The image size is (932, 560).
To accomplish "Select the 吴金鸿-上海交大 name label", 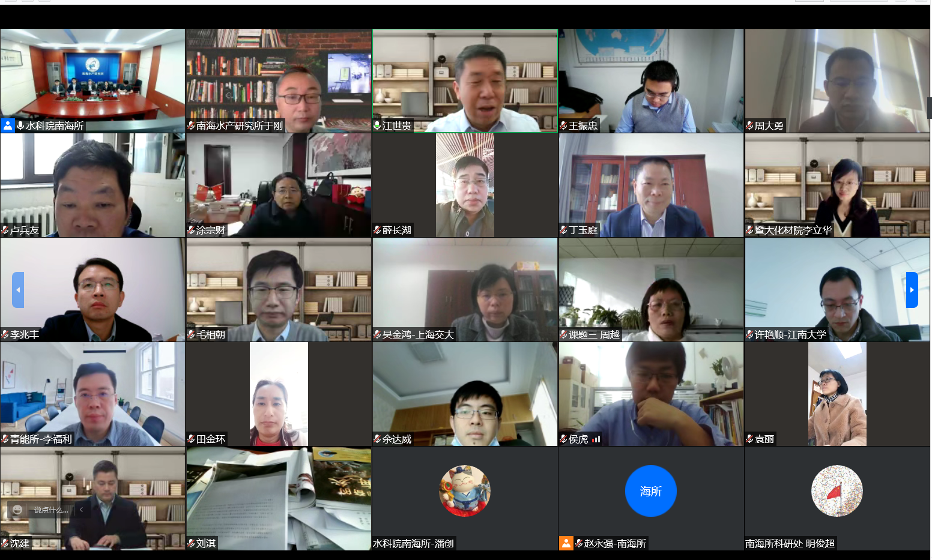I will (418, 334).
